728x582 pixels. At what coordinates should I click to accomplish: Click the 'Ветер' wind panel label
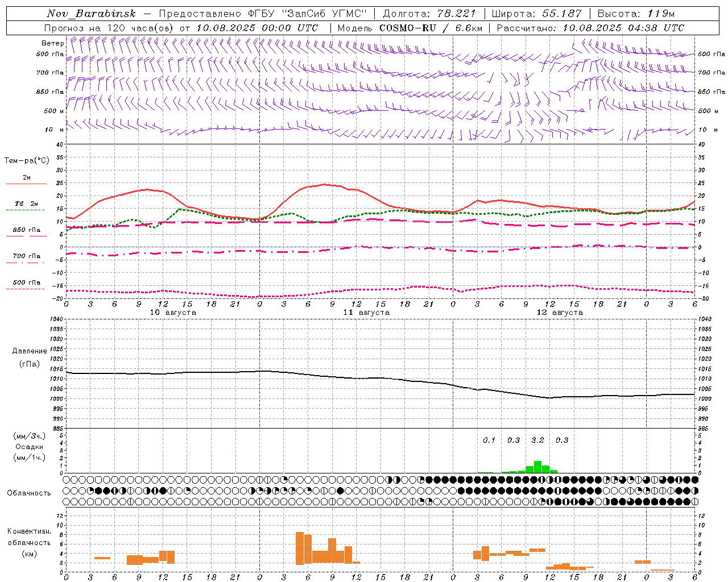click(x=53, y=43)
